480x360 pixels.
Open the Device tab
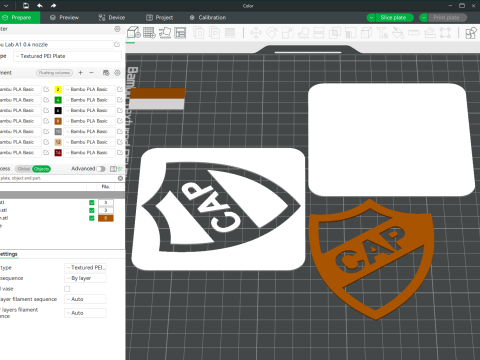(x=112, y=18)
